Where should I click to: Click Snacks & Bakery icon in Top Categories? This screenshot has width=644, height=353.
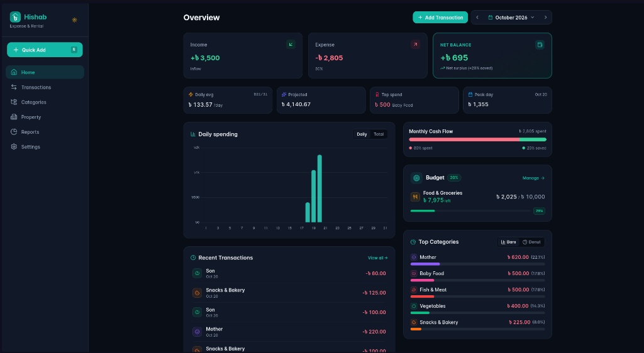(x=414, y=322)
